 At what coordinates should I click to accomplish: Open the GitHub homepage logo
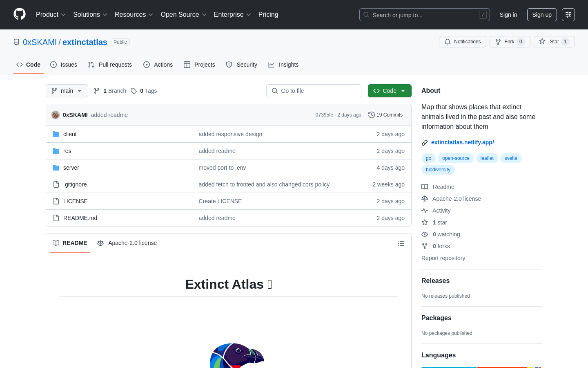click(x=20, y=14)
